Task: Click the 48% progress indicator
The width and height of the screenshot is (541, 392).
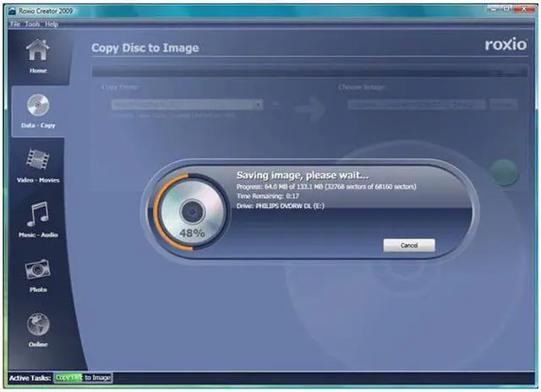Action: point(192,233)
